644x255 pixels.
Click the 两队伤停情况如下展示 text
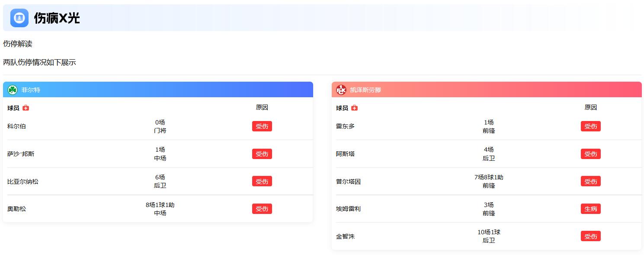[x=39, y=62]
